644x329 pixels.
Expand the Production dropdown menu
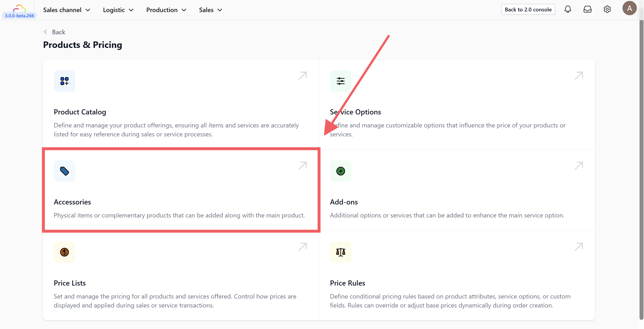click(x=166, y=10)
